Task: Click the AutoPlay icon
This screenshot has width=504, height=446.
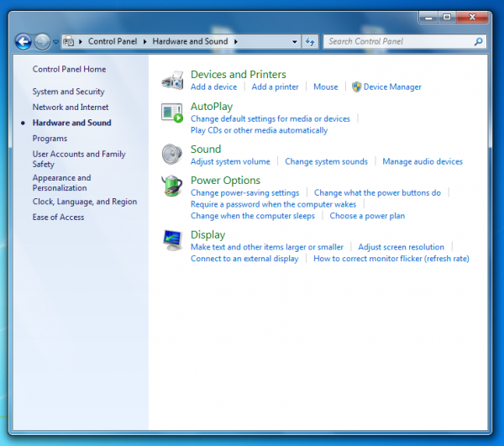Action: pyautogui.click(x=172, y=113)
